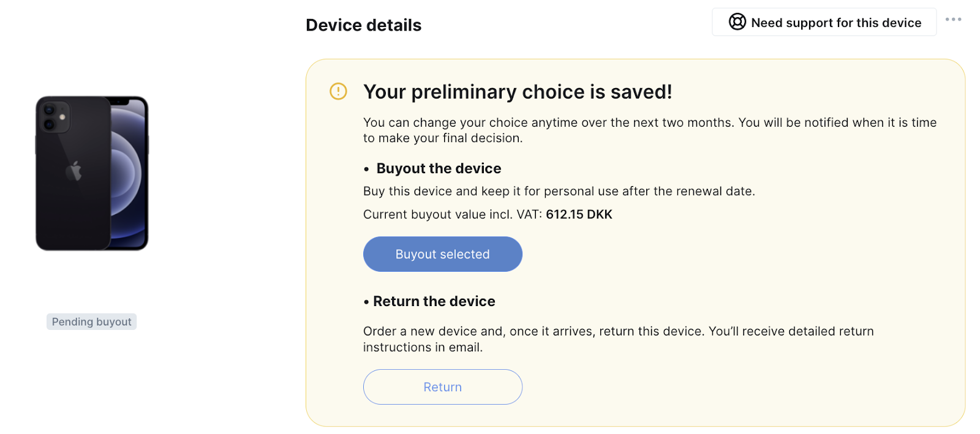Image resolution: width=980 pixels, height=434 pixels.
Task: Choose the Return button
Action: 442,387
